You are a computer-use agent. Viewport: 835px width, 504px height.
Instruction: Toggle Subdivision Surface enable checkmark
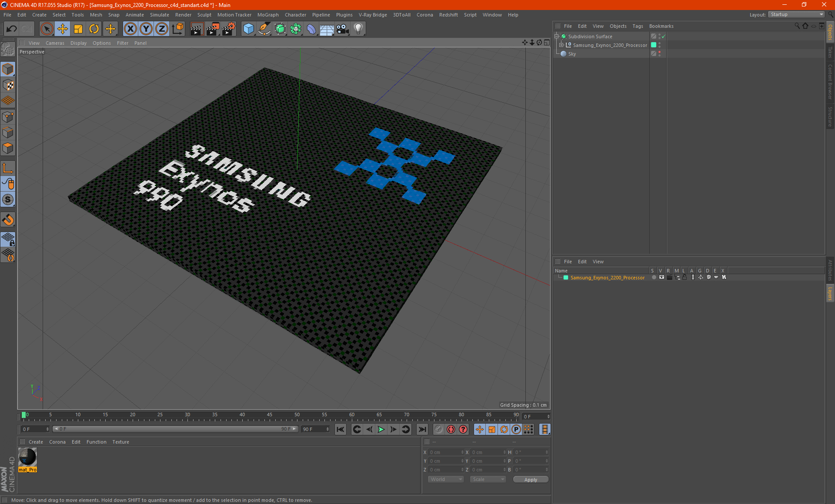[x=663, y=36]
